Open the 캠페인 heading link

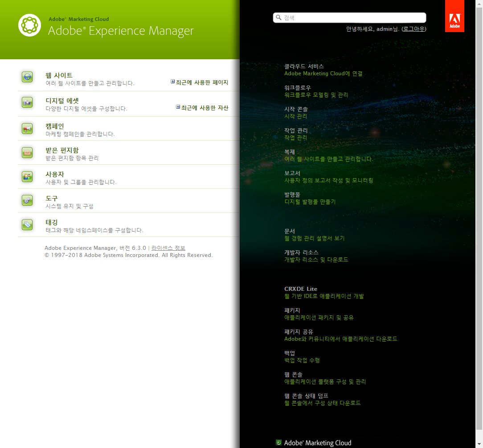tap(54, 126)
